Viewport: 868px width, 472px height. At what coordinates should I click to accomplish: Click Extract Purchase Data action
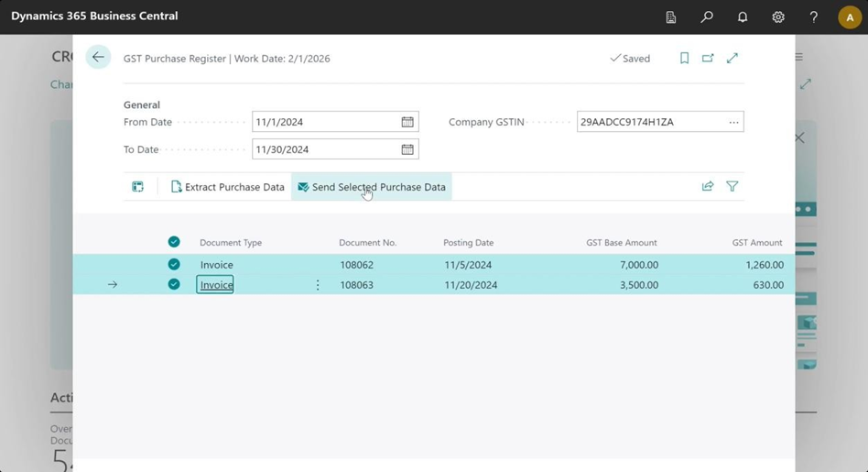pyautogui.click(x=227, y=187)
